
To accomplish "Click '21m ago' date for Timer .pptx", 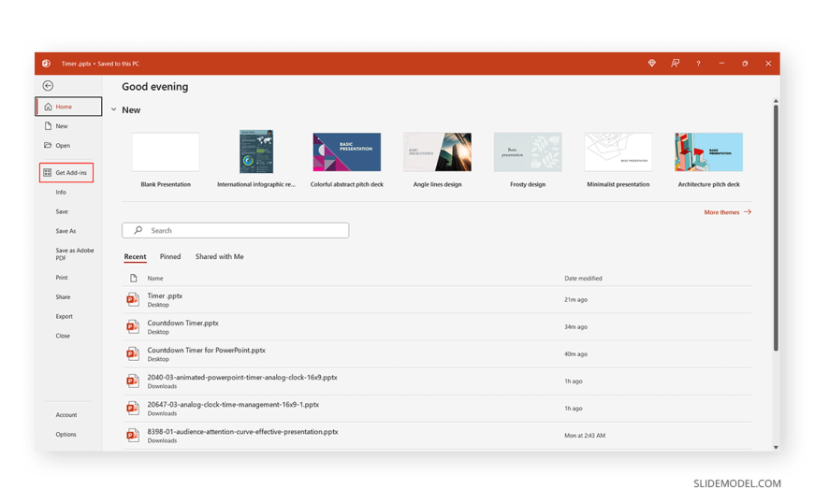I will click(x=575, y=299).
